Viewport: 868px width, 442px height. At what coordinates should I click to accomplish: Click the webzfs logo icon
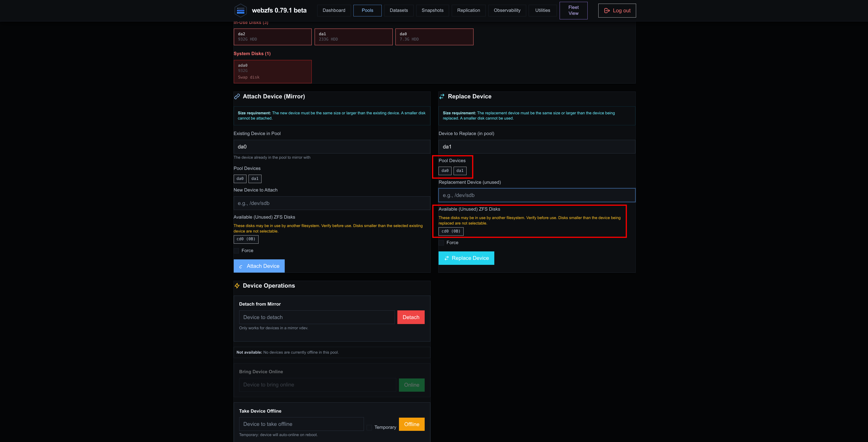(x=241, y=10)
